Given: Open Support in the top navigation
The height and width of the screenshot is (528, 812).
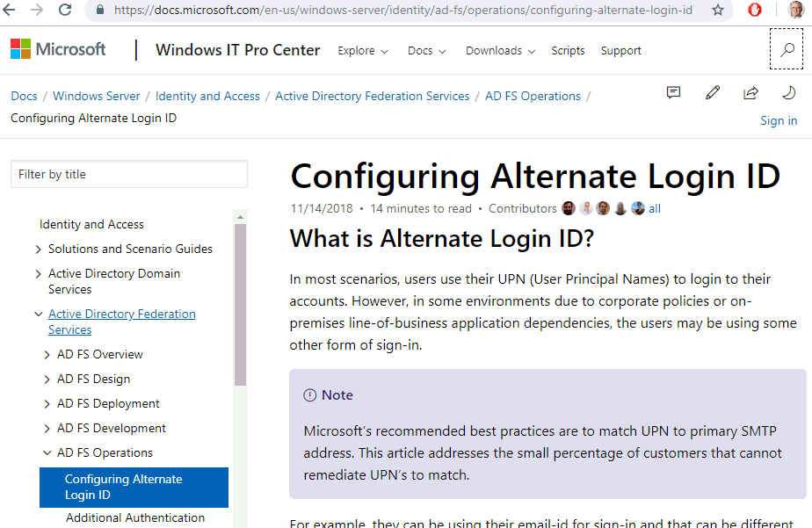Looking at the screenshot, I should 621,51.
